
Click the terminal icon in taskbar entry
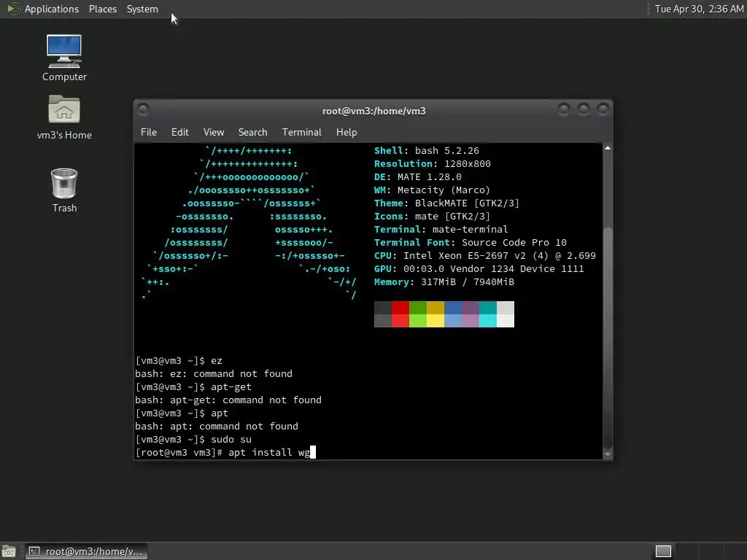tap(34, 551)
